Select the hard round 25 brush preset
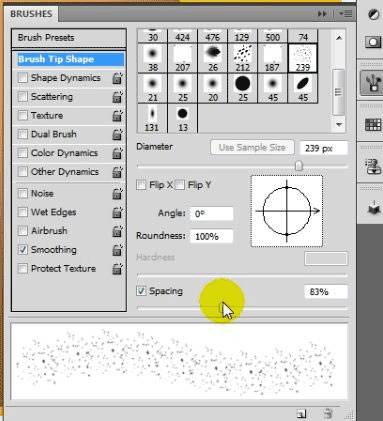The height and width of the screenshot is (421, 383). pos(242,88)
